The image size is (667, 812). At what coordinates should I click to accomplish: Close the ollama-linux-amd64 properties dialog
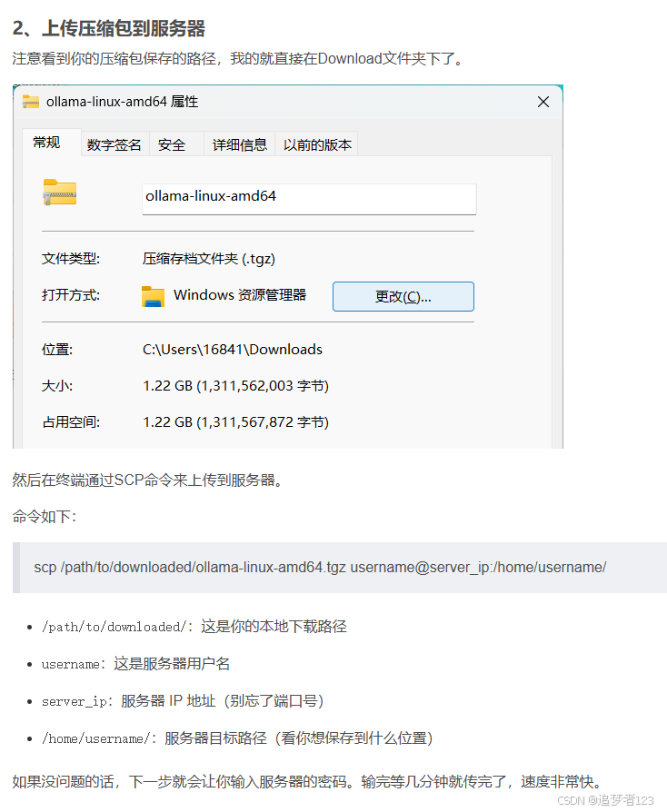click(543, 102)
